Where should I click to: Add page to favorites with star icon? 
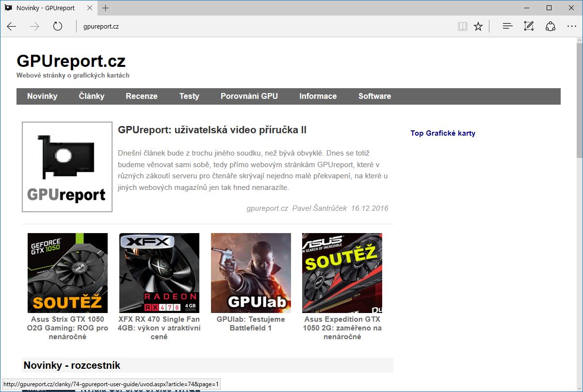(x=478, y=27)
